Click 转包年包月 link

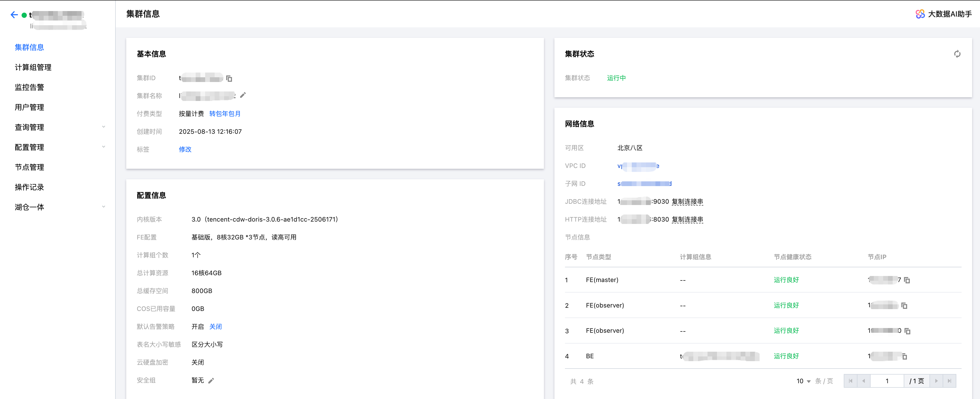pos(224,114)
